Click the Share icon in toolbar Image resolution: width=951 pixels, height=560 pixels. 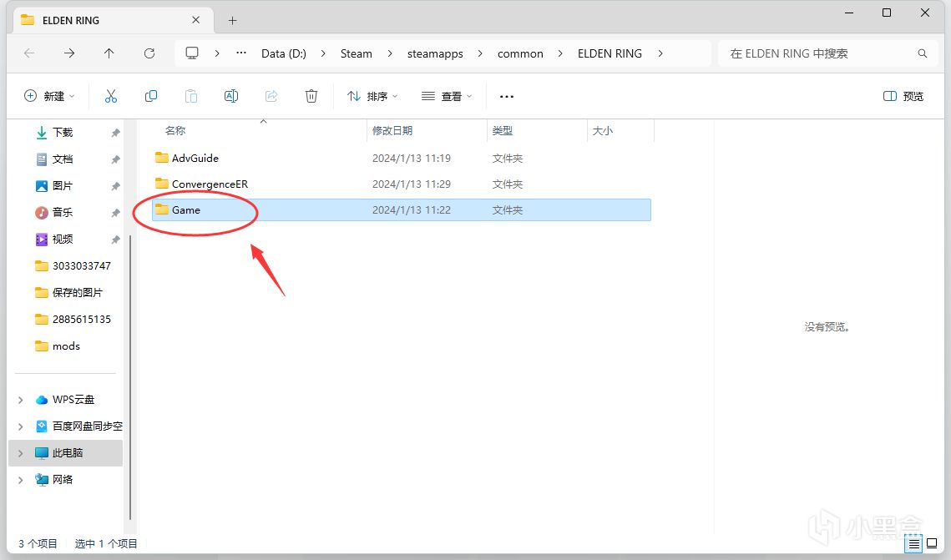click(271, 96)
